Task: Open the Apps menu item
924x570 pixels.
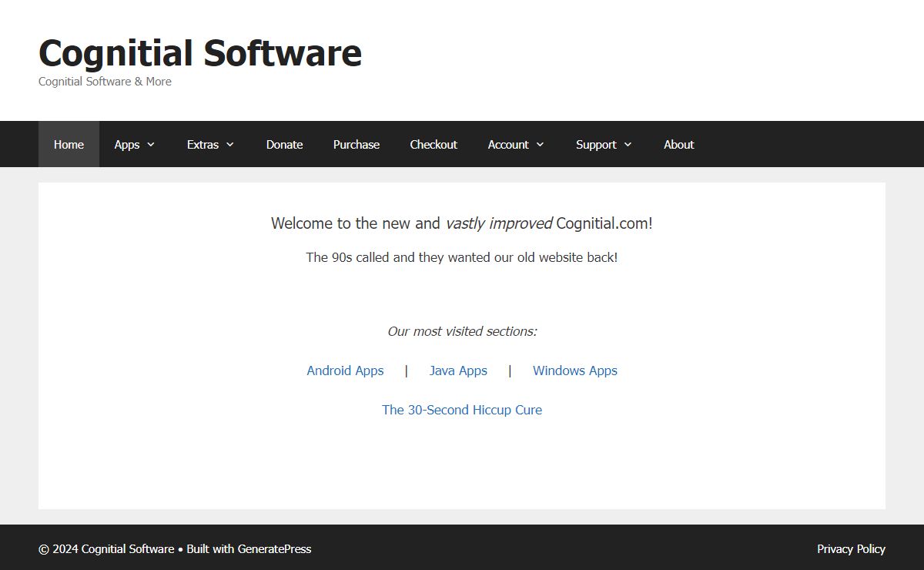Action: pos(127,144)
